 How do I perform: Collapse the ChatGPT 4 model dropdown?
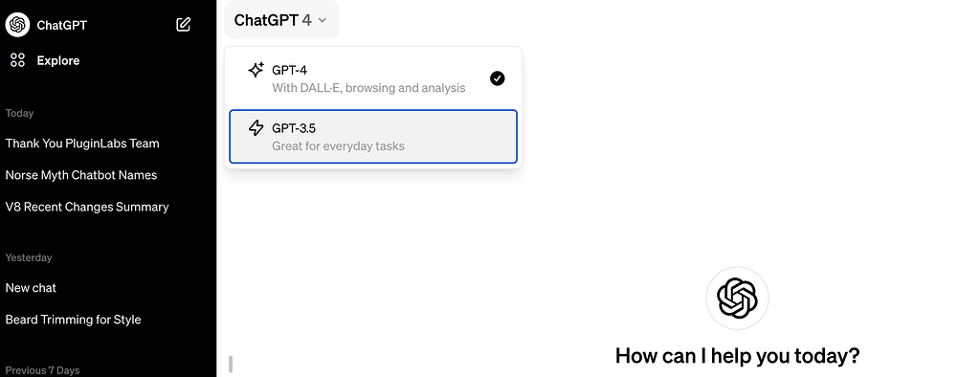pyautogui.click(x=281, y=20)
